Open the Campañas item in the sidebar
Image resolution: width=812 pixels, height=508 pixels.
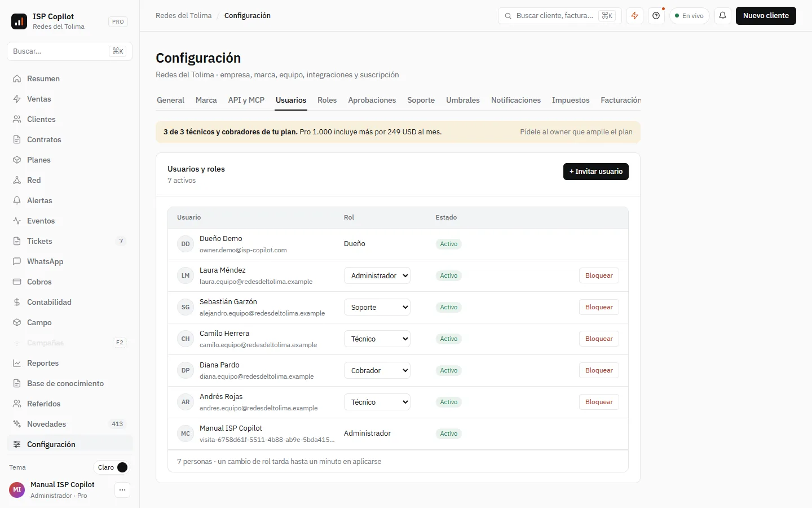tap(70, 343)
